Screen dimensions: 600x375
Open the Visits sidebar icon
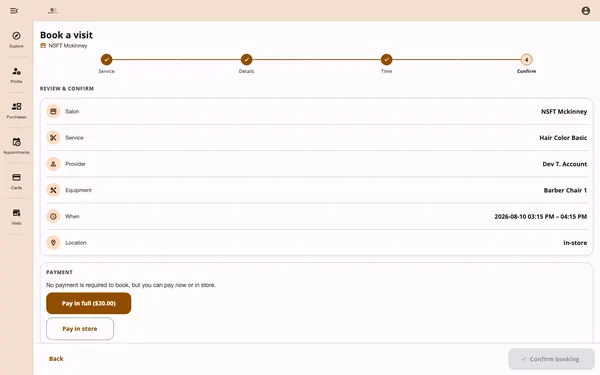16,213
